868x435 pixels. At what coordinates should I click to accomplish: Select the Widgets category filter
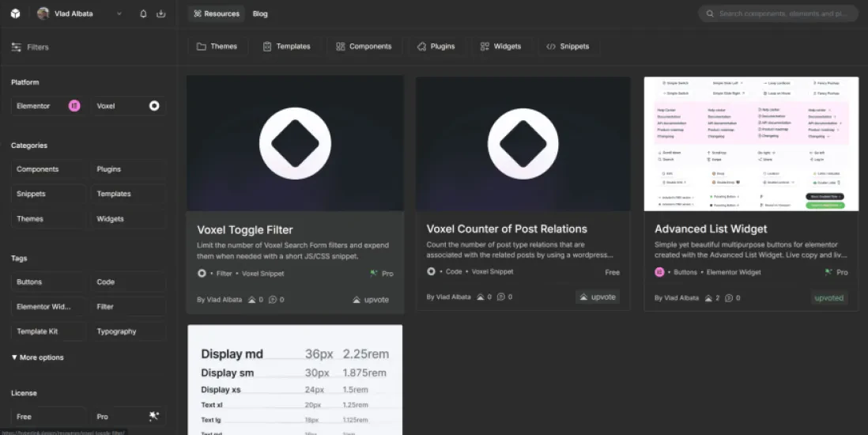[128, 219]
